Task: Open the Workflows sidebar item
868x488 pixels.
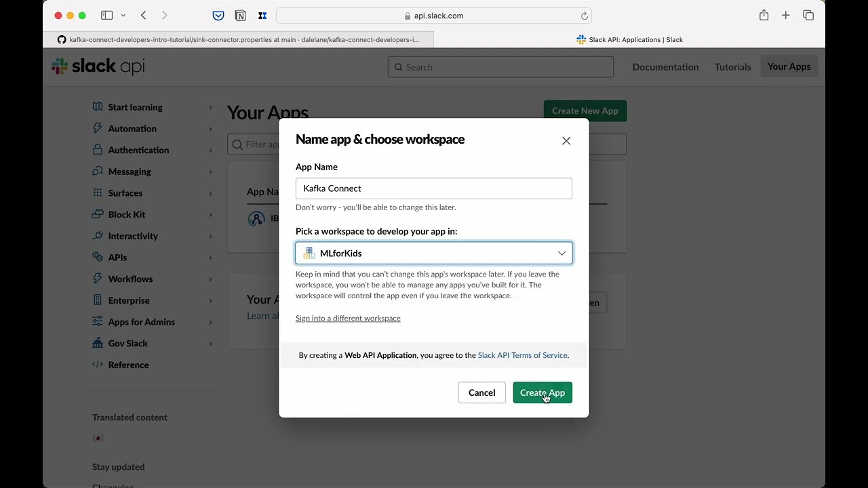Action: [x=130, y=279]
